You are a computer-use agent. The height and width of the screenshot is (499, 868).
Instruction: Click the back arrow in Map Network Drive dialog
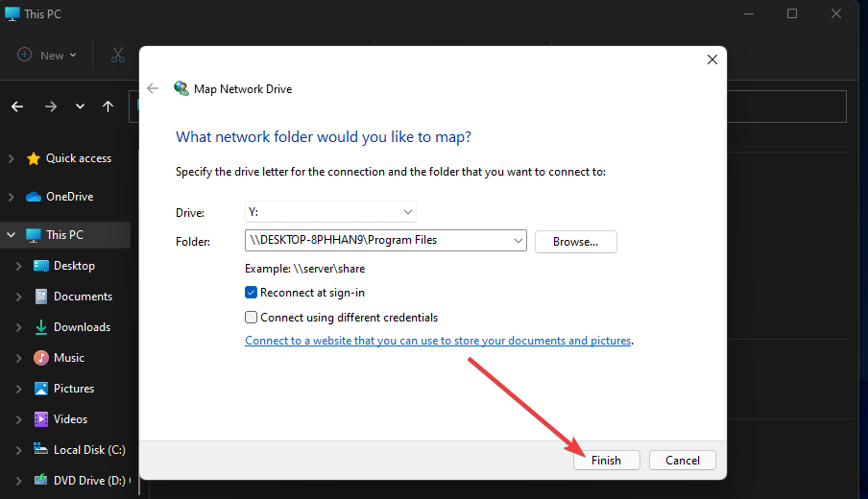point(153,88)
